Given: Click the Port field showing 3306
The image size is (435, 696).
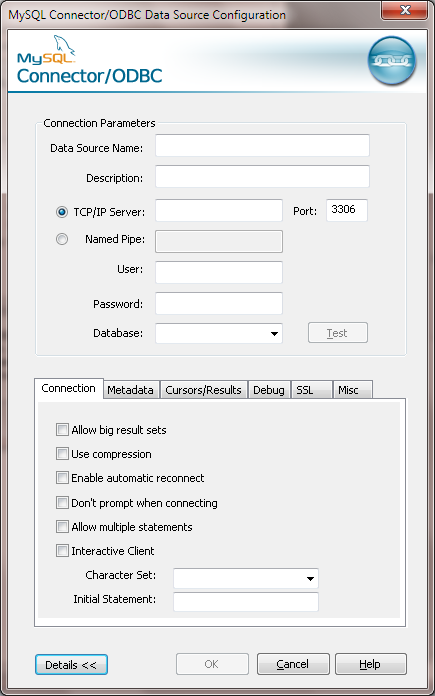Looking at the screenshot, I should 347,210.
